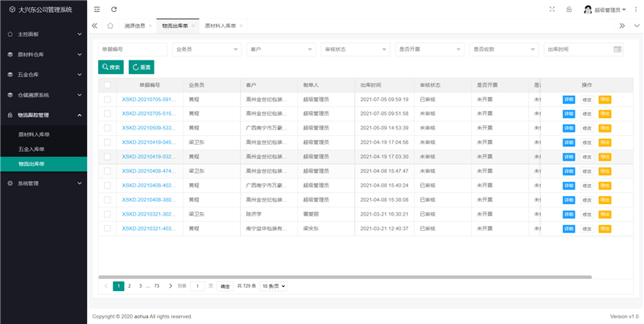644x324 pixels.
Task: Check the row XSKD-20210419-045
Action: pyautogui.click(x=107, y=142)
